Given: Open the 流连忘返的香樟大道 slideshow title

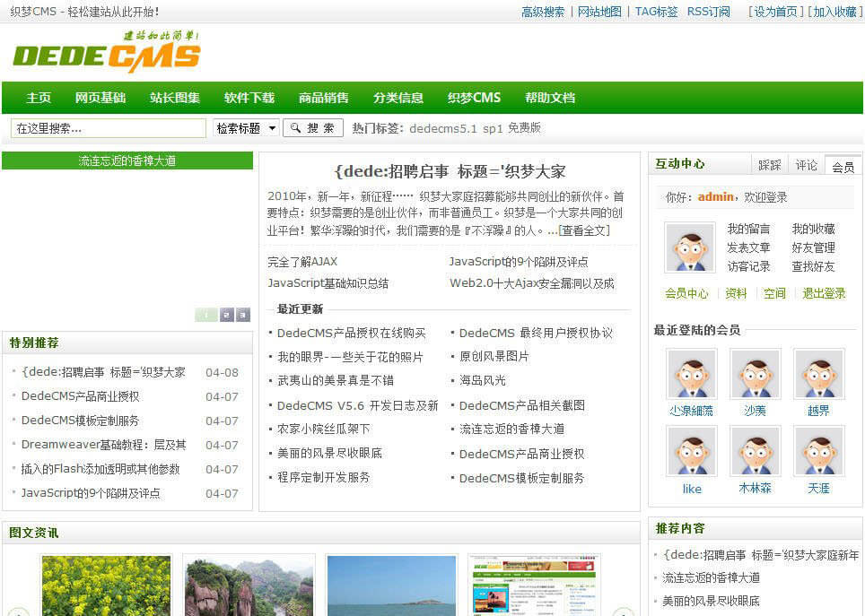Looking at the screenshot, I should [127, 161].
